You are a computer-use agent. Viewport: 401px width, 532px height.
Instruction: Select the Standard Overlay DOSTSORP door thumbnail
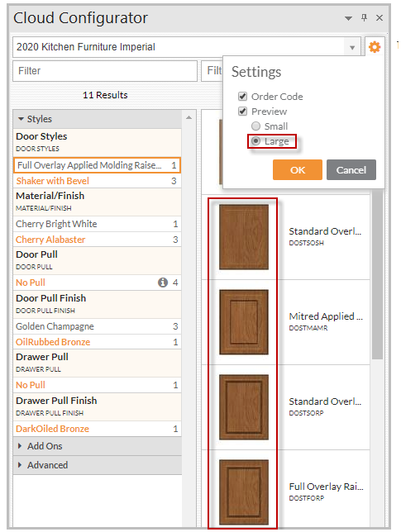click(244, 407)
